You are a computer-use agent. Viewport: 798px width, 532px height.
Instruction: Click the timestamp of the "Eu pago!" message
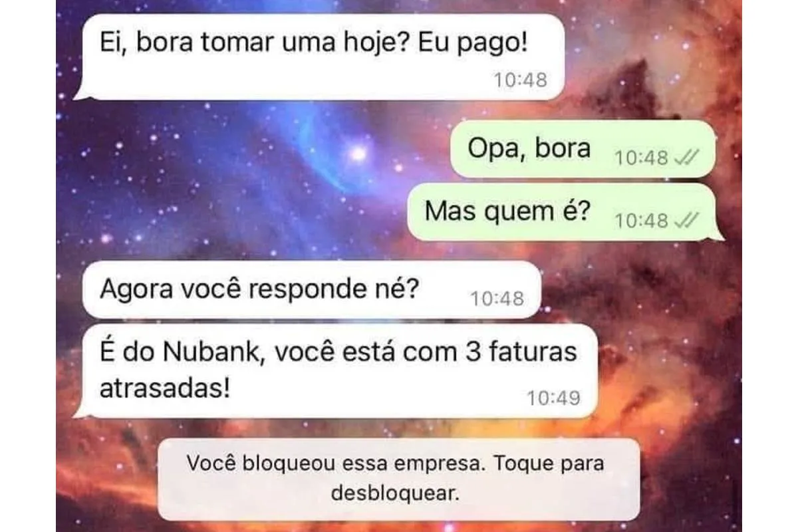[521, 80]
